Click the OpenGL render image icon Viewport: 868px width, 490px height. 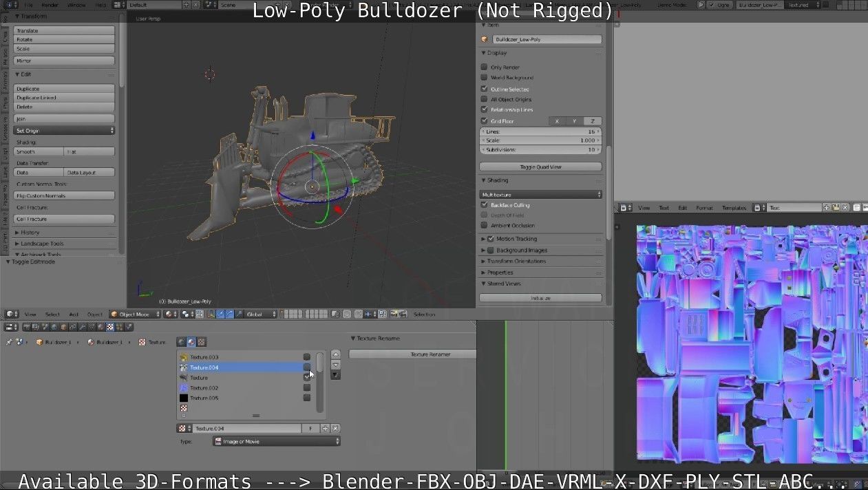tap(393, 315)
